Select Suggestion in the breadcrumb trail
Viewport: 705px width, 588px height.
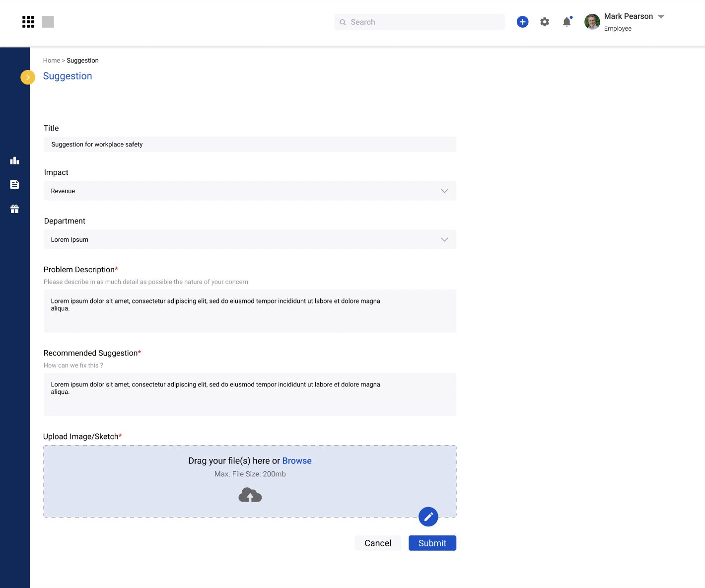[x=82, y=60]
